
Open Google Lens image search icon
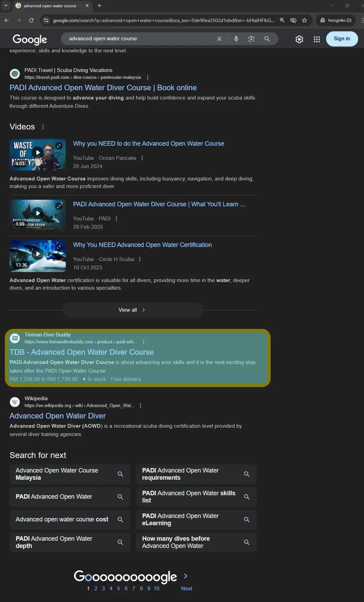pyautogui.click(x=251, y=39)
